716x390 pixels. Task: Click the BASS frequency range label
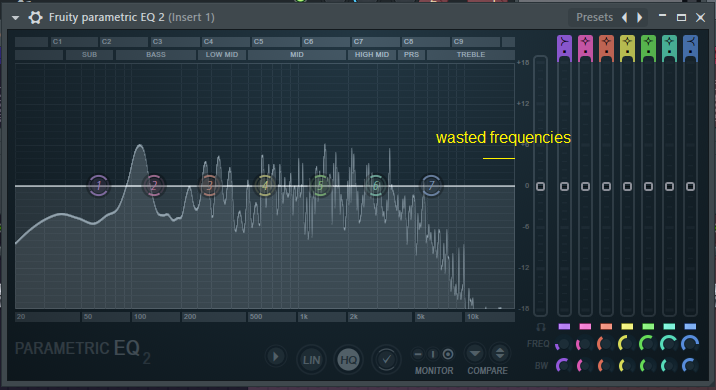[x=156, y=55]
